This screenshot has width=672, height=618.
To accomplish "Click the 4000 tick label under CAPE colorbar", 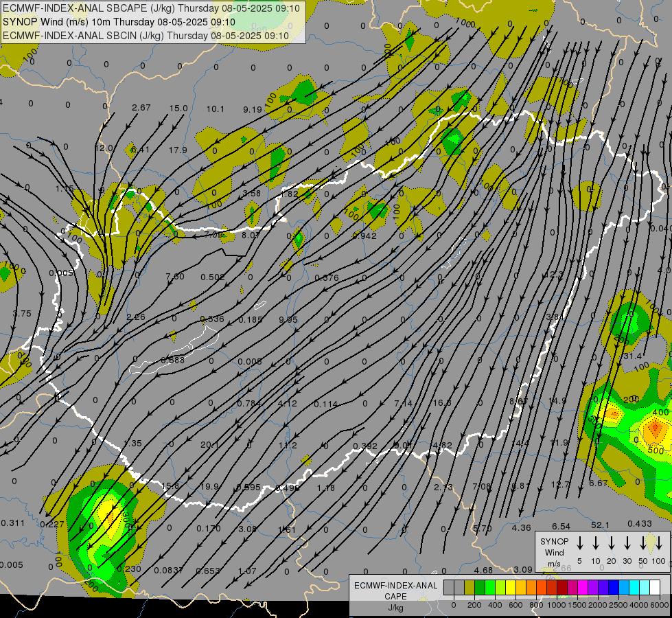I will pyautogui.click(x=639, y=605).
